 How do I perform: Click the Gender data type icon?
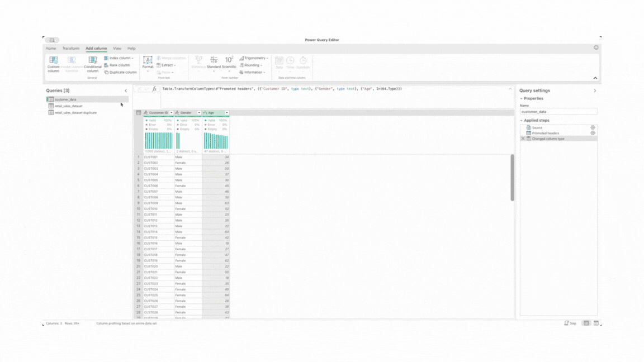click(x=177, y=112)
